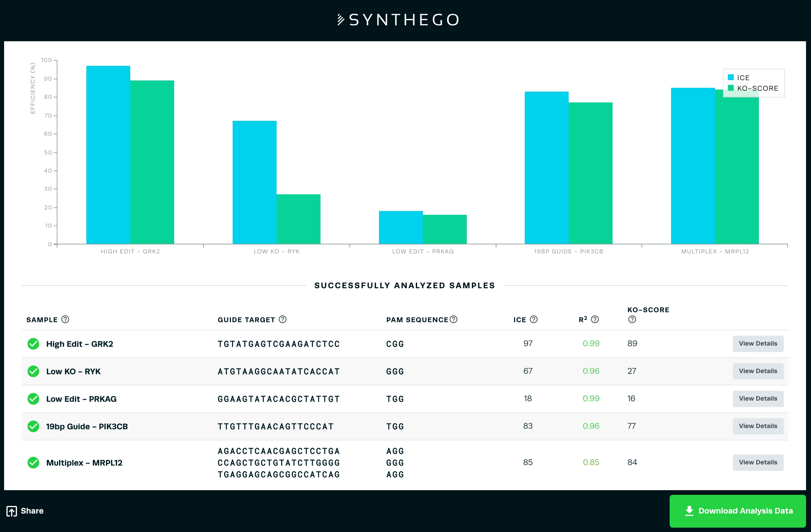Click the Synthego logo in header
Screen dimensions: 811x532
[x=398, y=20]
